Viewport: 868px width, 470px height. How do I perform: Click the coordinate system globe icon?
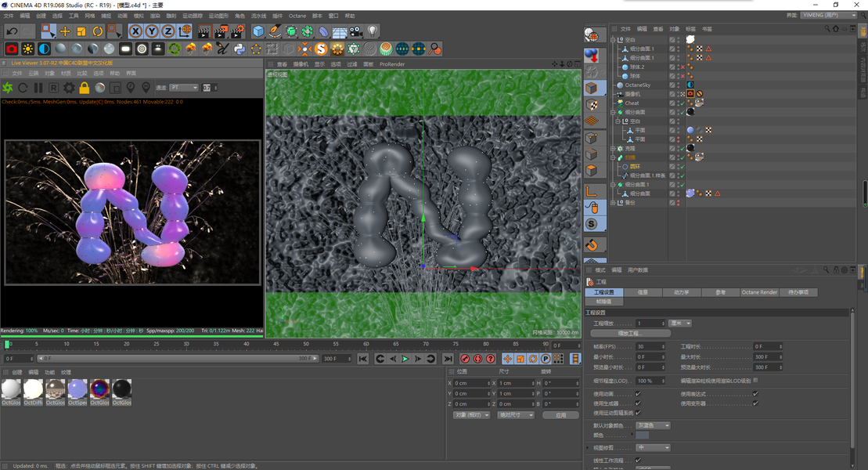185,31
